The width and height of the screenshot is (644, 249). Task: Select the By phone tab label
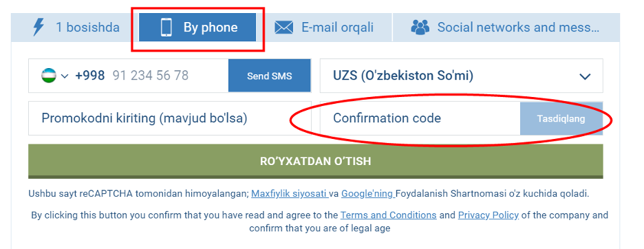pyautogui.click(x=211, y=28)
